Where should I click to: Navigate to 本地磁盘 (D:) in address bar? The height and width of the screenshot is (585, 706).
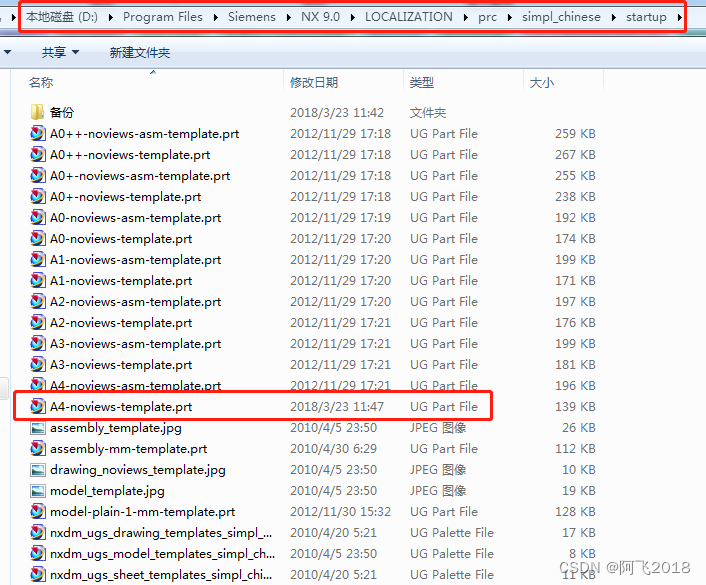click(x=62, y=17)
